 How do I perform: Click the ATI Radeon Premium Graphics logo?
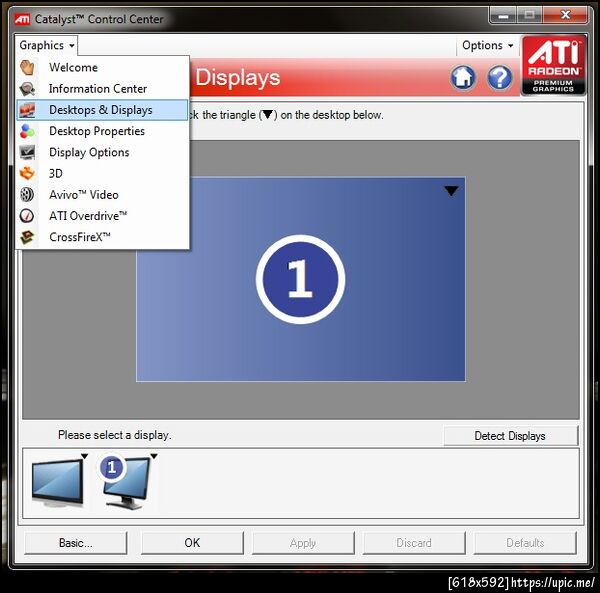553,65
